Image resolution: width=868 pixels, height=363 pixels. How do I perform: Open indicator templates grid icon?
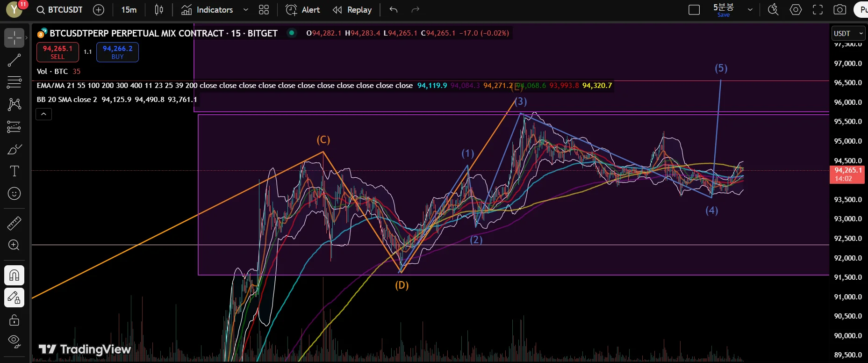[x=264, y=10]
